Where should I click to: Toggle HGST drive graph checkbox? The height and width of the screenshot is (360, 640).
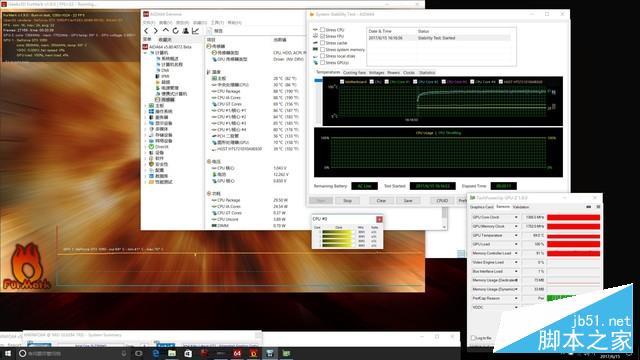(x=500, y=82)
